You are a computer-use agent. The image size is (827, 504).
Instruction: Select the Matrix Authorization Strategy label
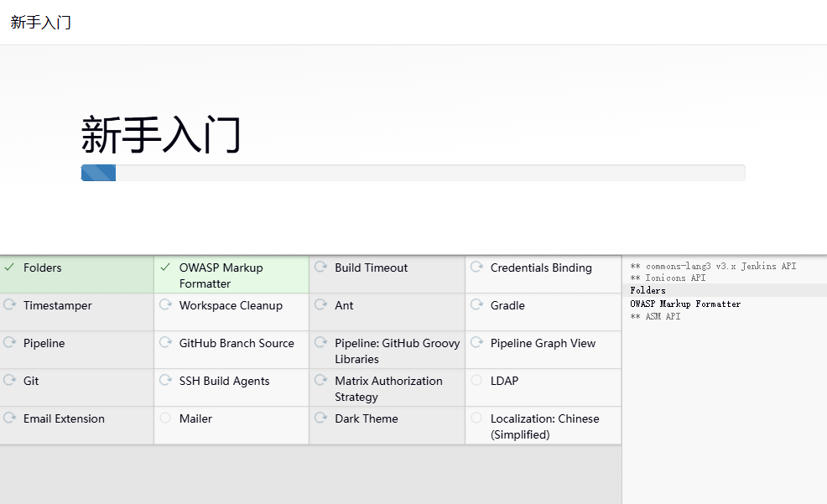[x=388, y=389]
